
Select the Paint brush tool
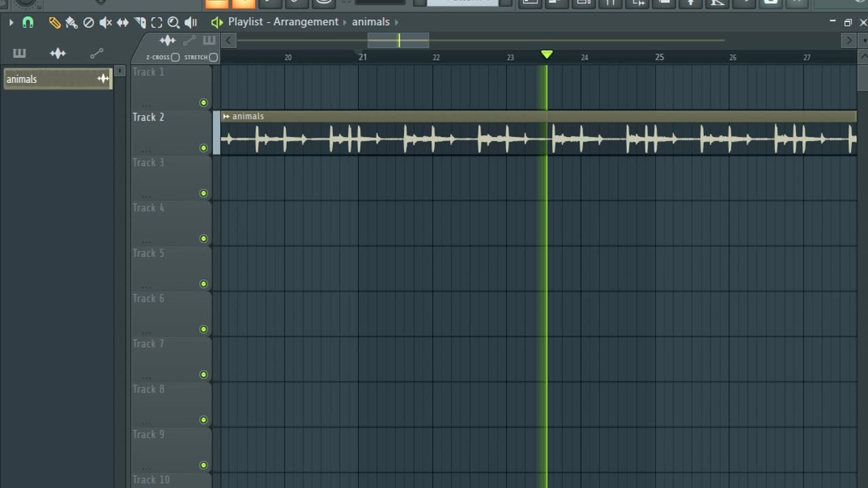71,22
